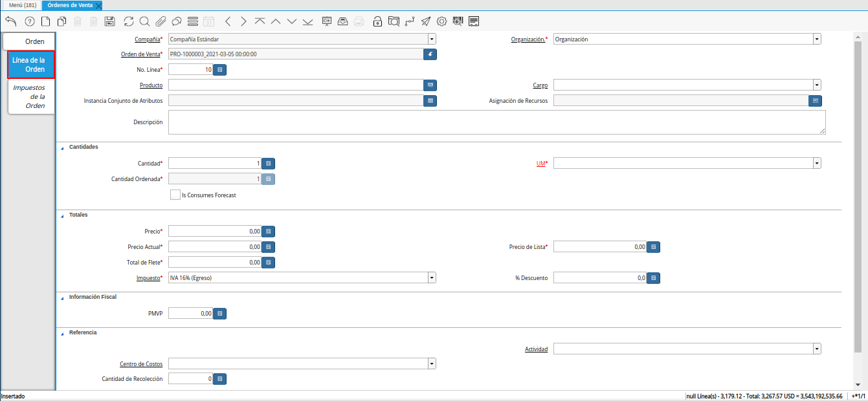Refresh the record using circular arrows
868x401 pixels.
click(x=129, y=21)
